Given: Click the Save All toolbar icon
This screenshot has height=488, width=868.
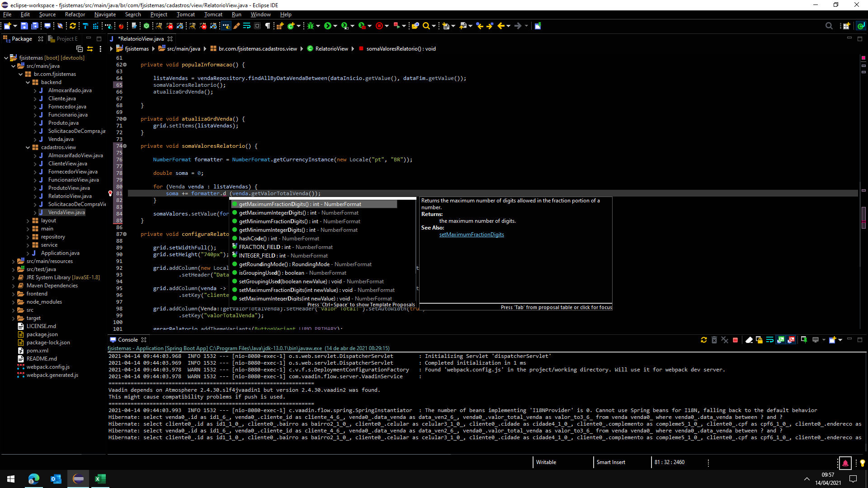Looking at the screenshot, I should pyautogui.click(x=35, y=26).
